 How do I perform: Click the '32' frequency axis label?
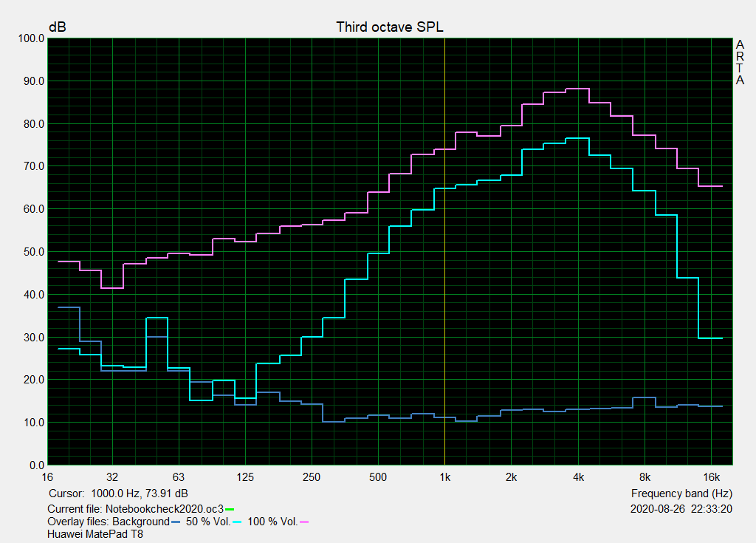tap(112, 477)
